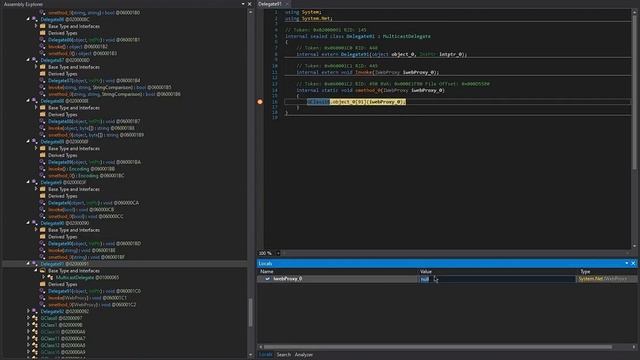Open the 100 % zoom level dropdown
640x360 pixels.
click(278, 253)
